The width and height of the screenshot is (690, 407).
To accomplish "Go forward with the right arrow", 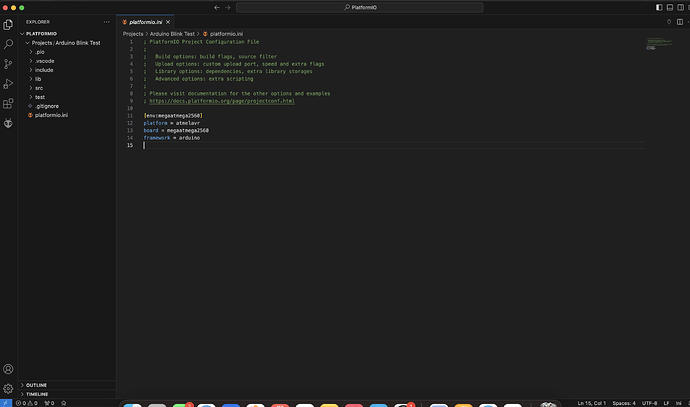I will (x=228, y=7).
